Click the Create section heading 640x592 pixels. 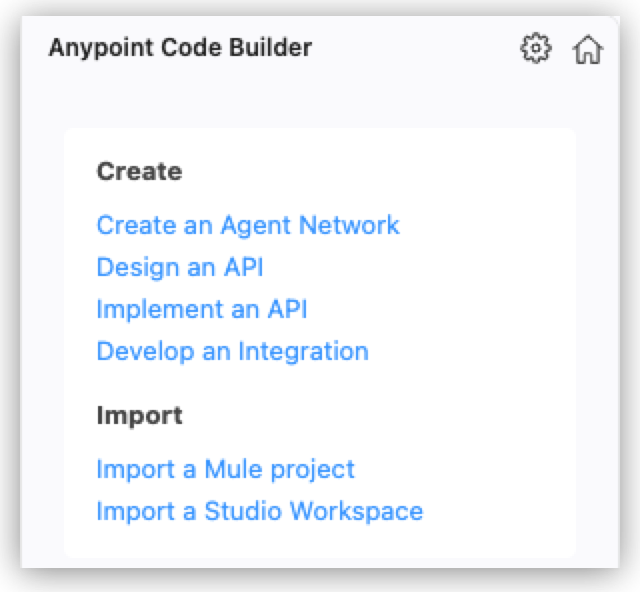tap(140, 171)
